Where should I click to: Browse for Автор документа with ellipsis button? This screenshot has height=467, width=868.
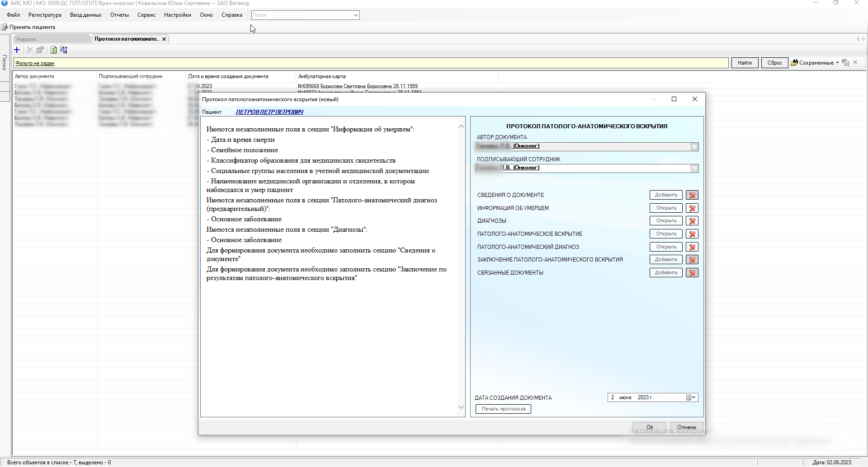click(694, 147)
